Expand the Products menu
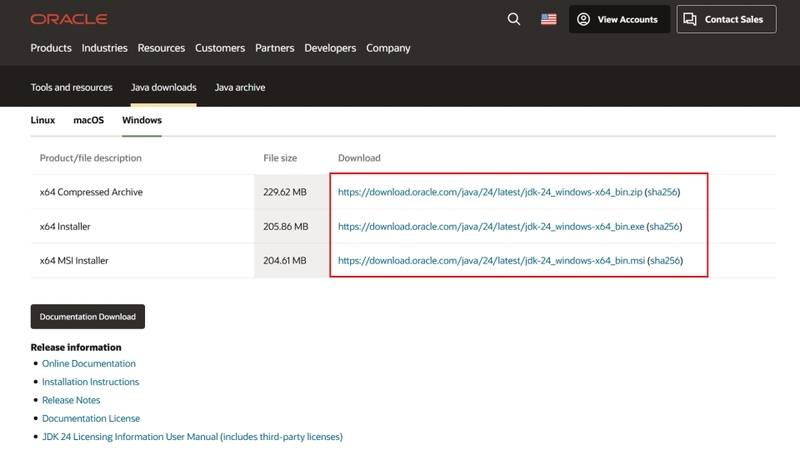The height and width of the screenshot is (450, 800). click(51, 48)
